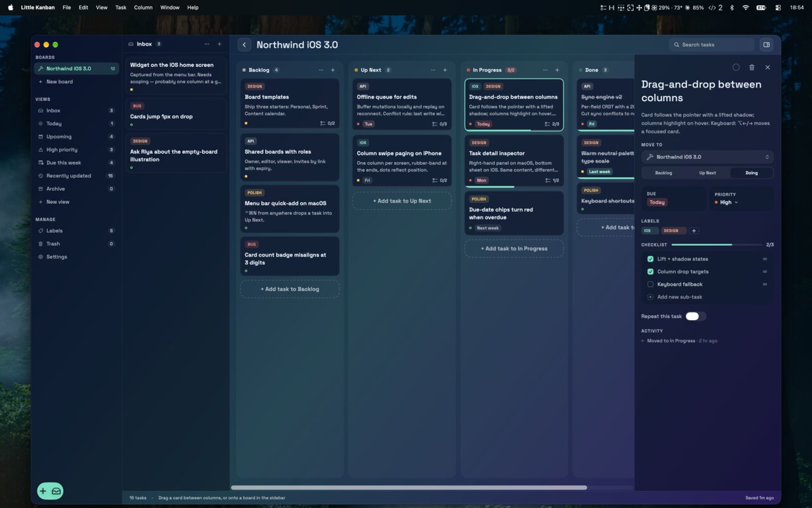Click the floating quick-add plus button
Viewport: 812px width, 508px height.
pyautogui.click(x=43, y=491)
